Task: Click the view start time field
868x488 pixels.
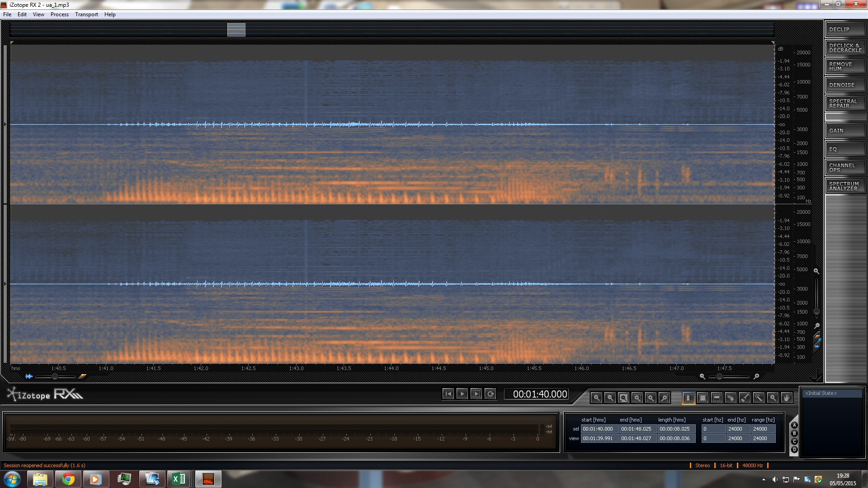Action: (x=599, y=438)
